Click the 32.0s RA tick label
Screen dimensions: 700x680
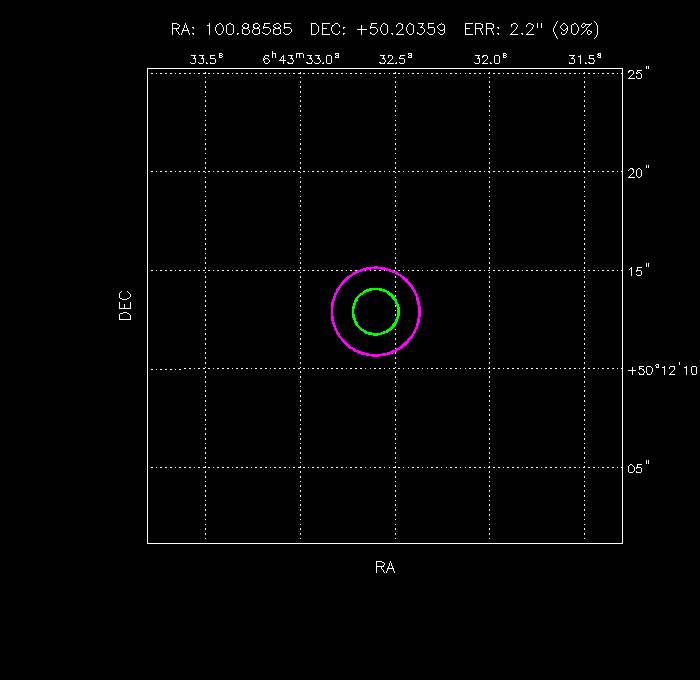pyautogui.click(x=490, y=59)
